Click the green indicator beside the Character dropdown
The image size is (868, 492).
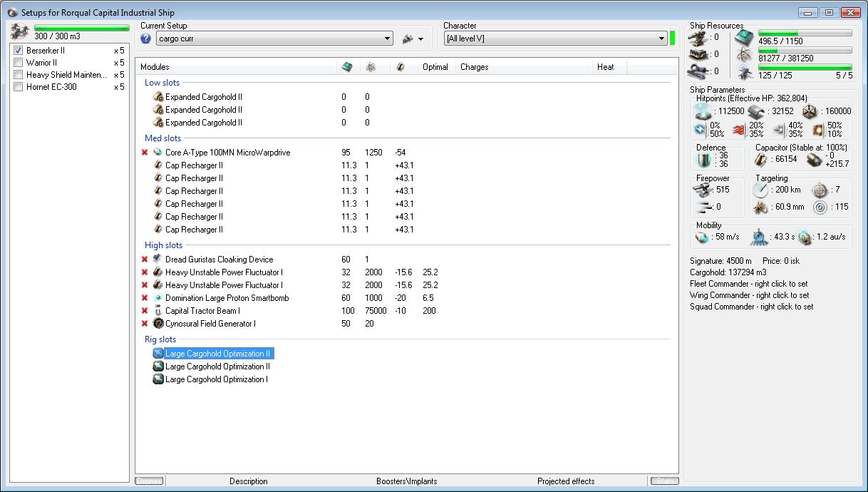pos(672,39)
